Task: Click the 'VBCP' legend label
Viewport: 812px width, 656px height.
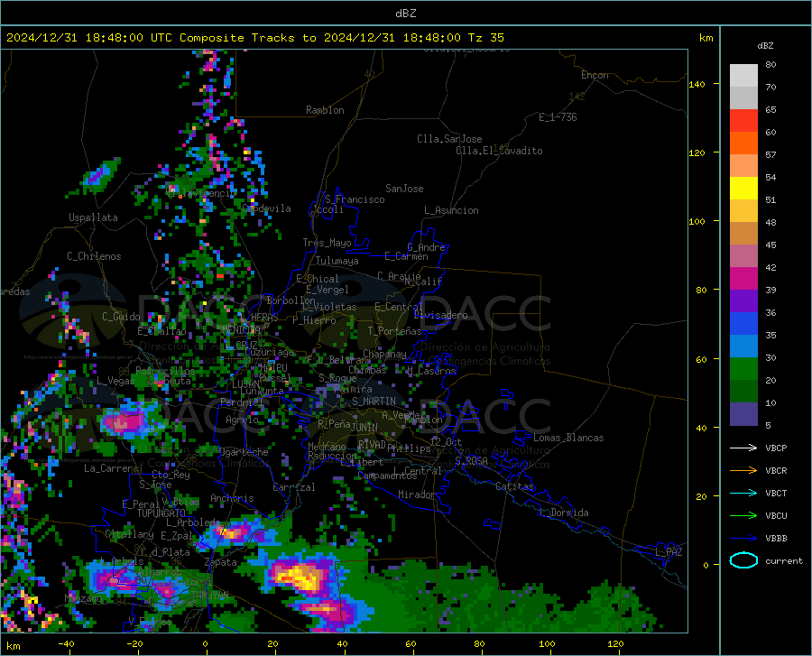Action: point(776,448)
